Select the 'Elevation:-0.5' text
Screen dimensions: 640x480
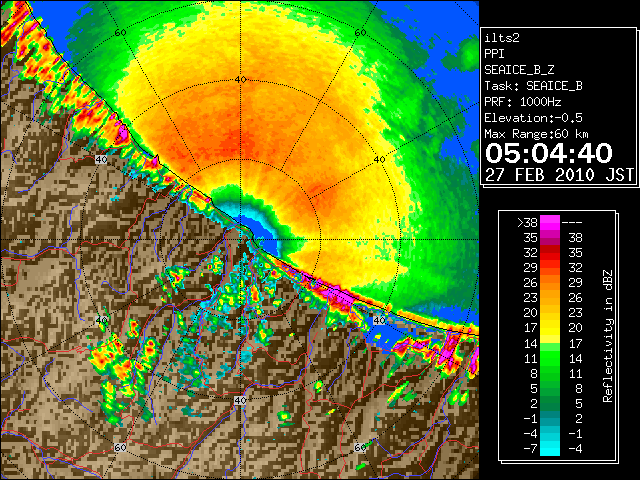pyautogui.click(x=533, y=118)
